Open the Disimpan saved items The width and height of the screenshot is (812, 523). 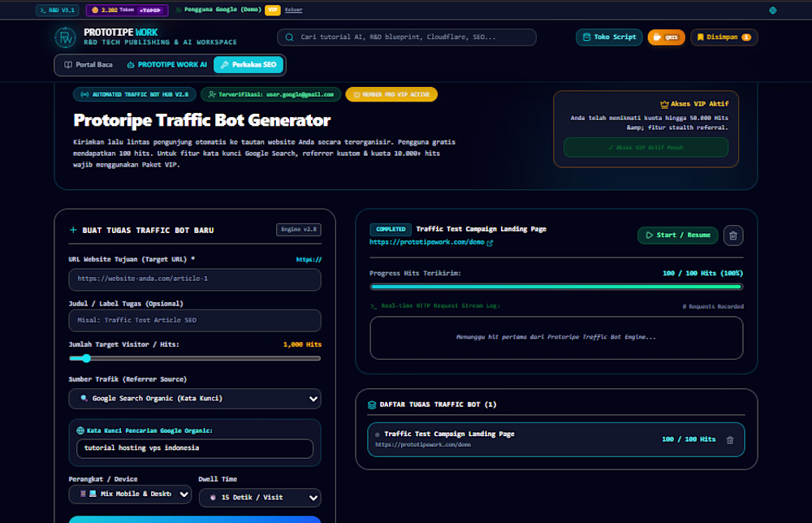pyautogui.click(x=724, y=37)
